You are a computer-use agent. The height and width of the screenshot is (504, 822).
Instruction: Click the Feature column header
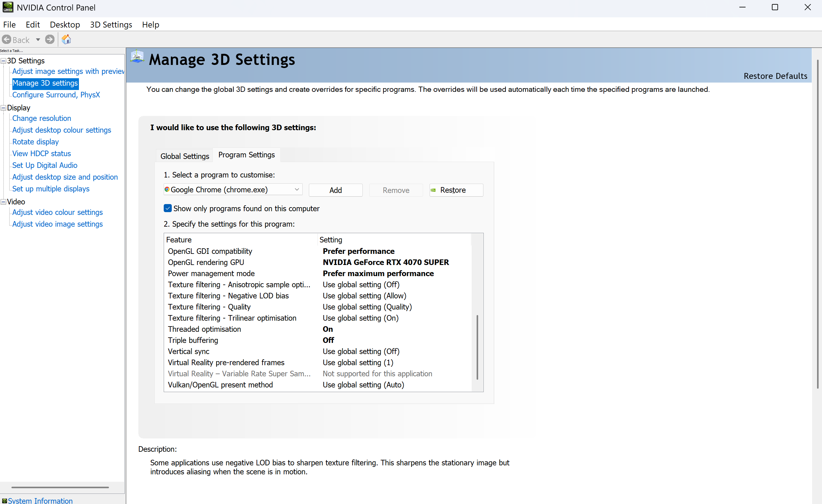241,240
